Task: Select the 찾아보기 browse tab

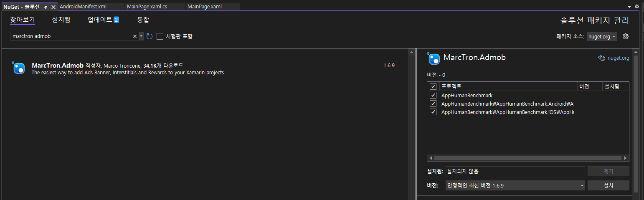Action: click(x=23, y=20)
